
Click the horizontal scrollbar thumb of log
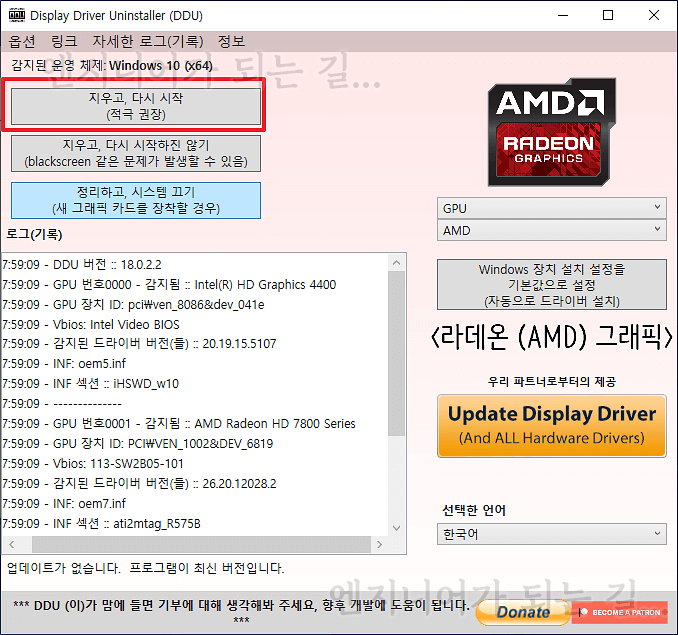(x=201, y=544)
